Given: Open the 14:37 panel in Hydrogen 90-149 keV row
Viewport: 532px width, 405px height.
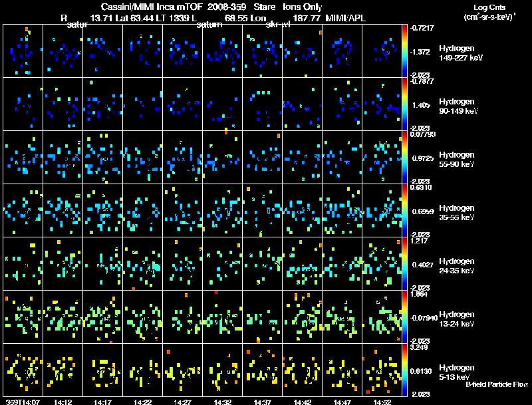Looking at the screenshot, I should pos(262,104).
